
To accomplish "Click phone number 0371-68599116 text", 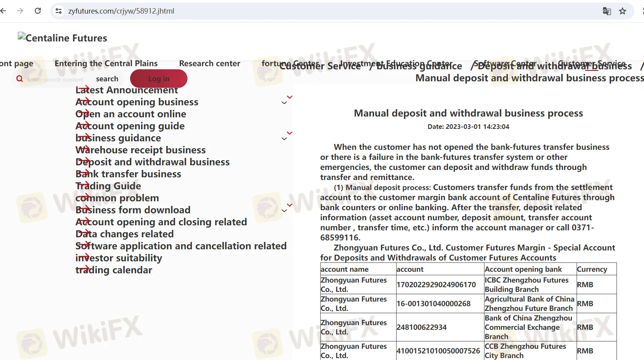I will click(457, 232).
